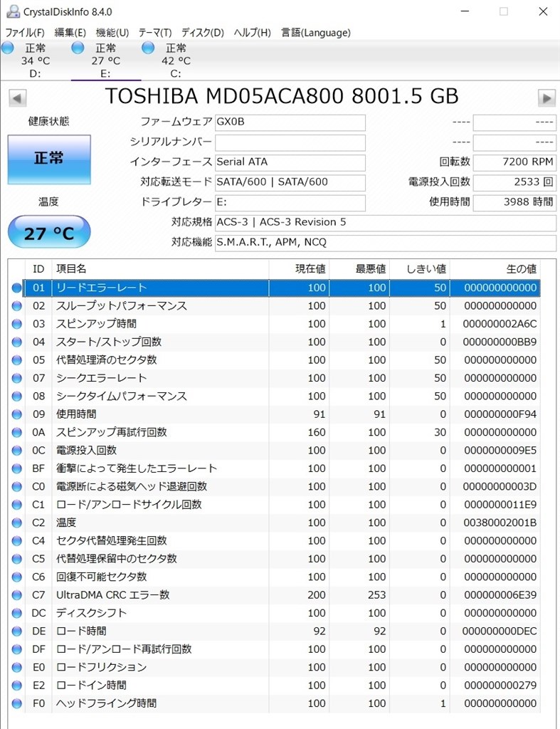Click the 対応規格 field ACS-3
This screenshot has height=729, width=560.
coord(385,222)
